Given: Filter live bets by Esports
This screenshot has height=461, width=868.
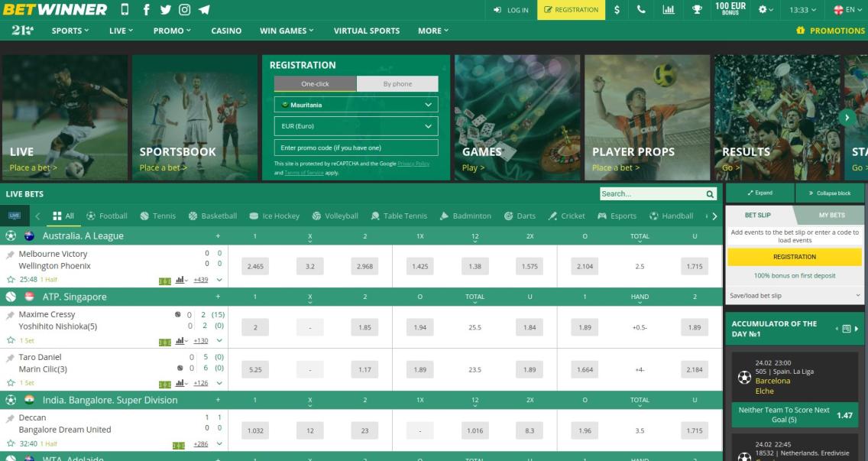Looking at the screenshot, I should tap(617, 216).
